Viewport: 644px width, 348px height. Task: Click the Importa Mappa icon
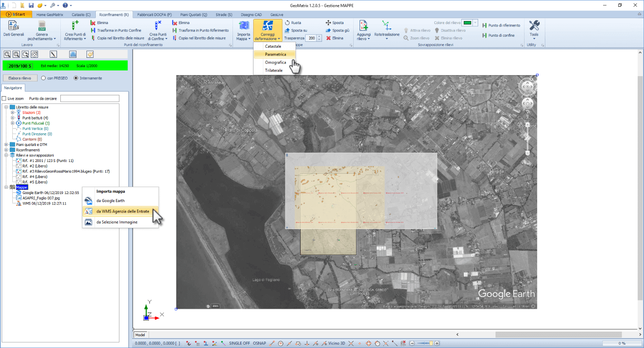click(244, 26)
